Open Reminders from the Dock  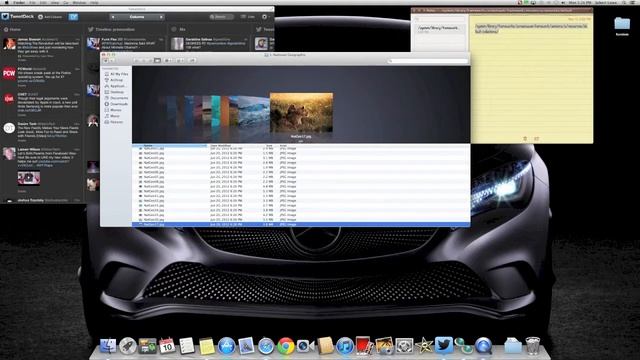click(x=187, y=346)
